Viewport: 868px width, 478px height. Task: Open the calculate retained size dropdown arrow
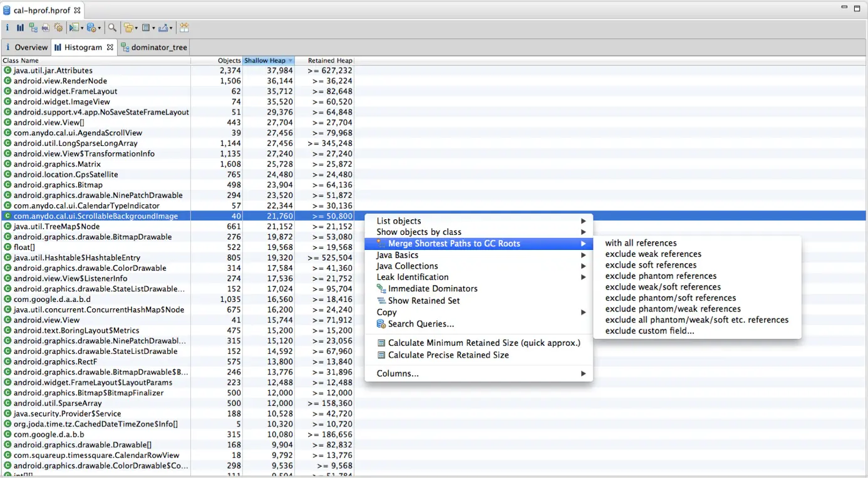coord(153,28)
